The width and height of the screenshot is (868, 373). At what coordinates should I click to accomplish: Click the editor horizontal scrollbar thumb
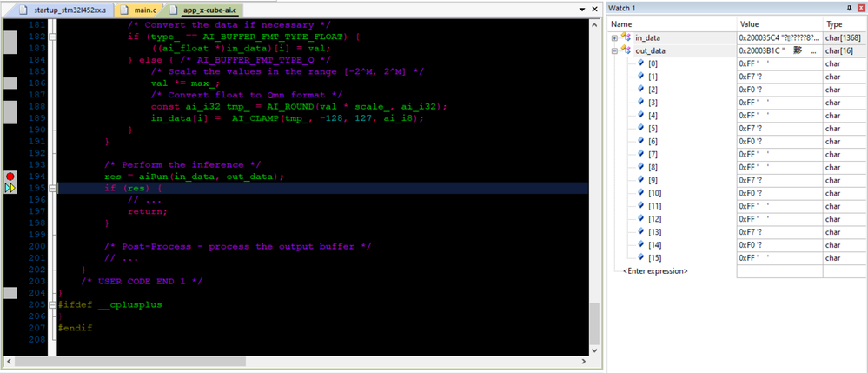130,362
